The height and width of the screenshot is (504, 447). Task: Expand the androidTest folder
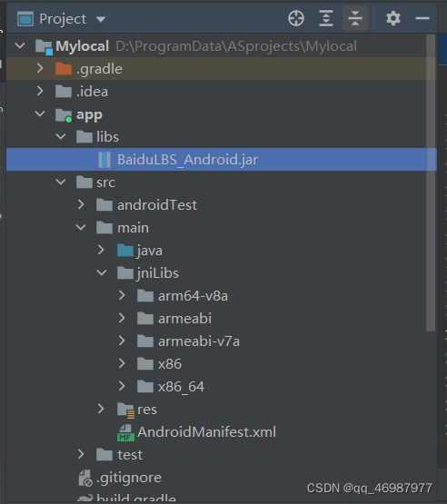click(x=81, y=204)
